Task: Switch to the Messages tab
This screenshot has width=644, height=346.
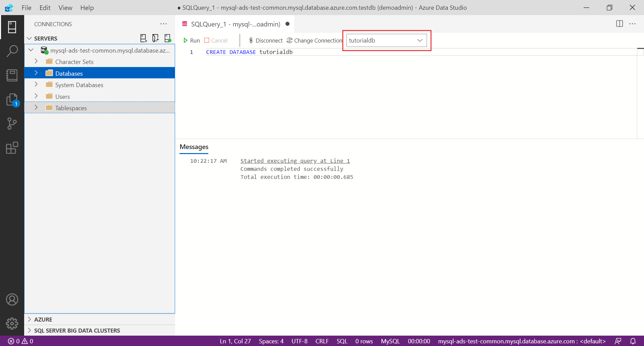Action: tap(194, 147)
